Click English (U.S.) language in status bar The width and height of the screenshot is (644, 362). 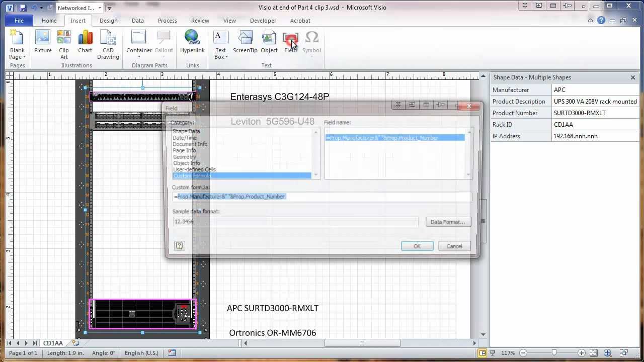[x=141, y=353]
